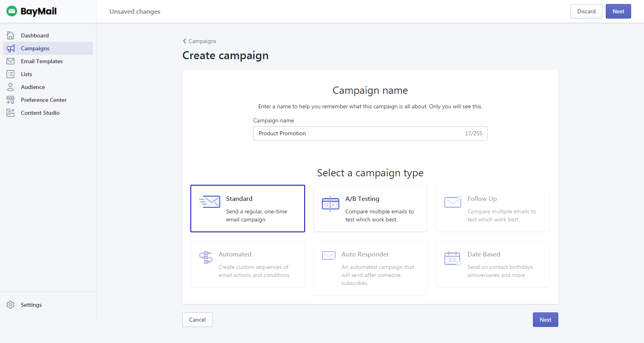This screenshot has height=343, width=644.
Task: Click the BayMail logo icon
Action: tap(12, 11)
